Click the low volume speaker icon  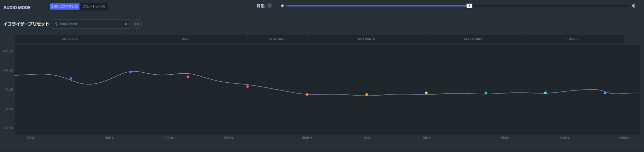pos(282,6)
